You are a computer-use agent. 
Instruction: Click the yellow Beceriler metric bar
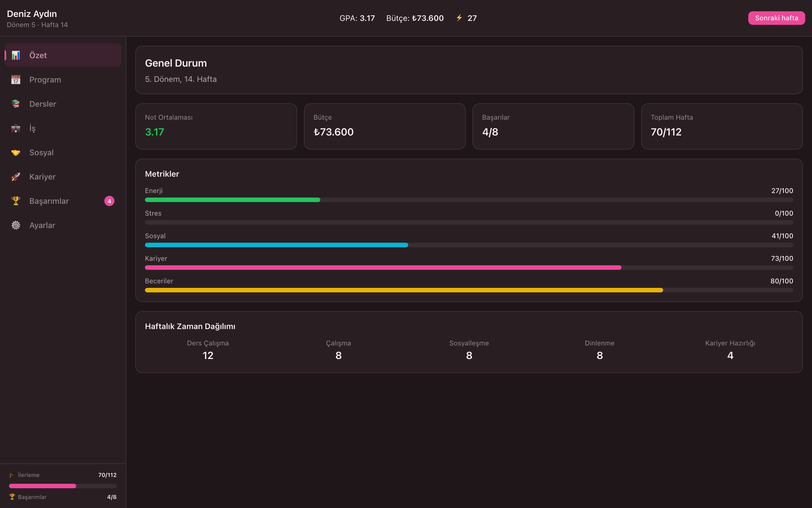point(404,290)
